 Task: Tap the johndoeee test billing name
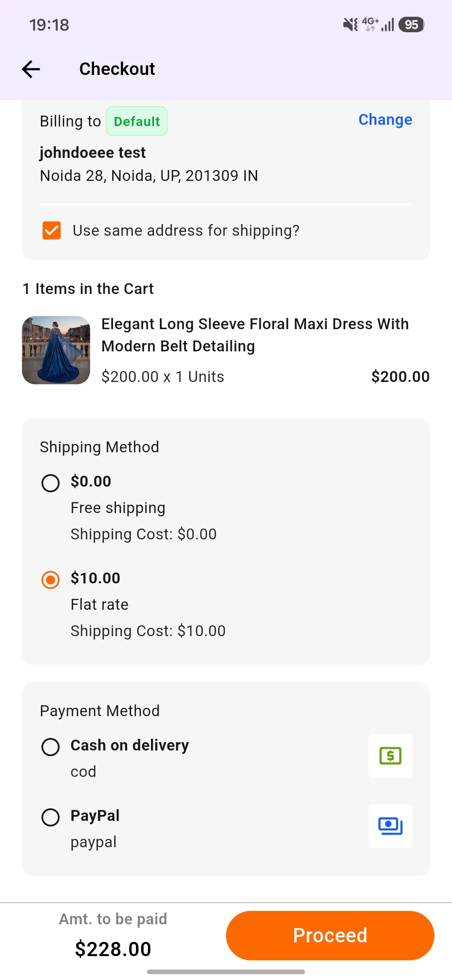point(92,153)
